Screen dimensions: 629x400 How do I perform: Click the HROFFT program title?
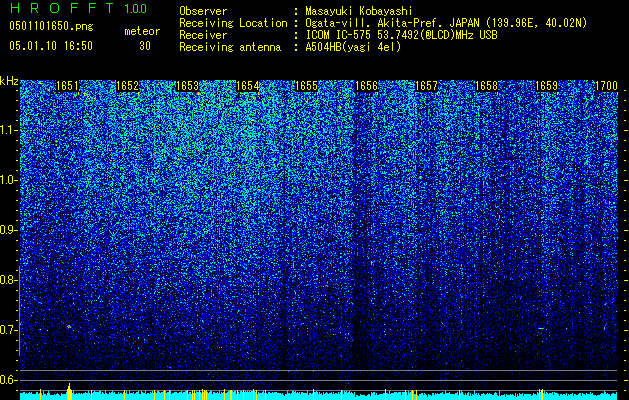tap(62, 8)
